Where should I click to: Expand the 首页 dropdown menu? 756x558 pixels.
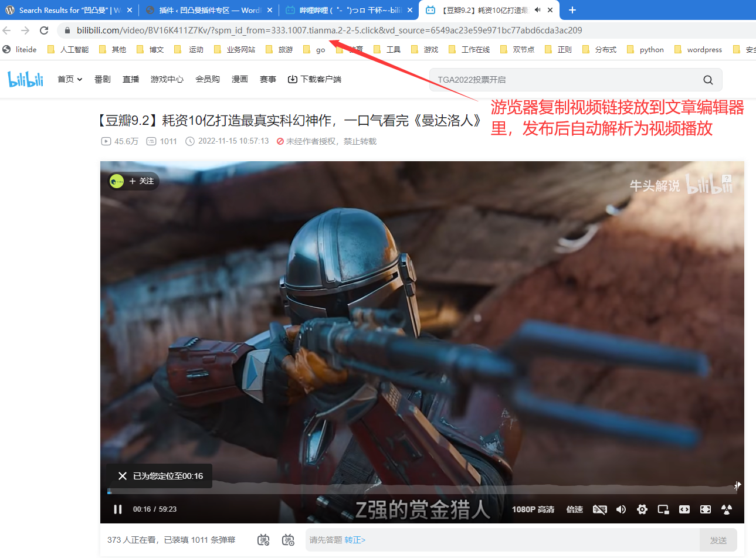pos(70,79)
